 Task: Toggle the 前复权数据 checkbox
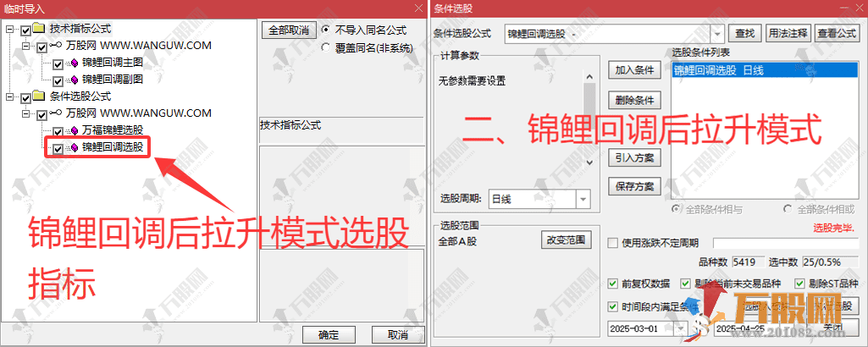(x=613, y=284)
